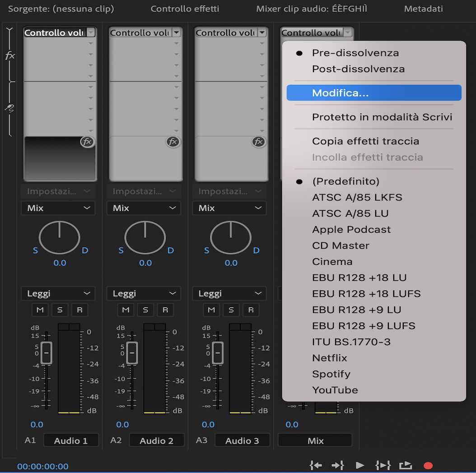Click the loop playback icon
Image resolution: width=476 pixels, height=473 pixels.
(x=405, y=465)
